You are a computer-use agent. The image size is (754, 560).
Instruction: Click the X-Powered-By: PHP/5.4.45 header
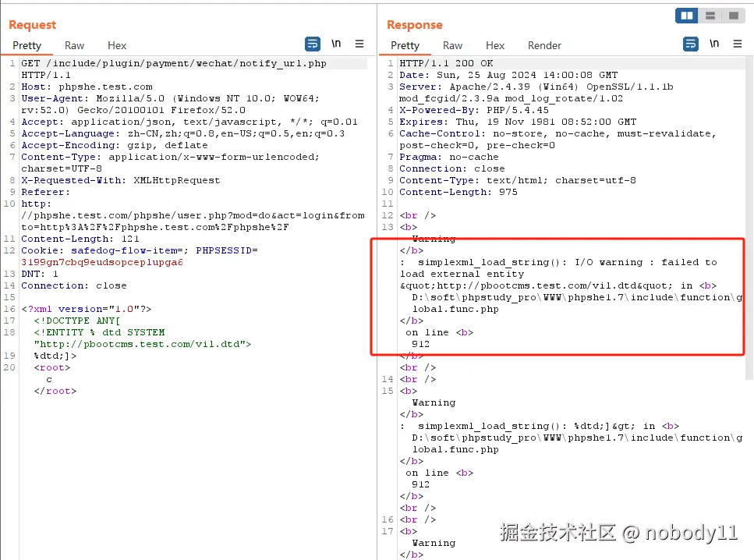pos(474,110)
